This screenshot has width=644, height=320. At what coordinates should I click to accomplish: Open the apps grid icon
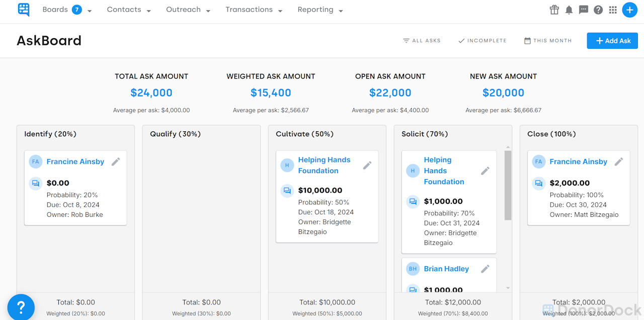point(613,10)
